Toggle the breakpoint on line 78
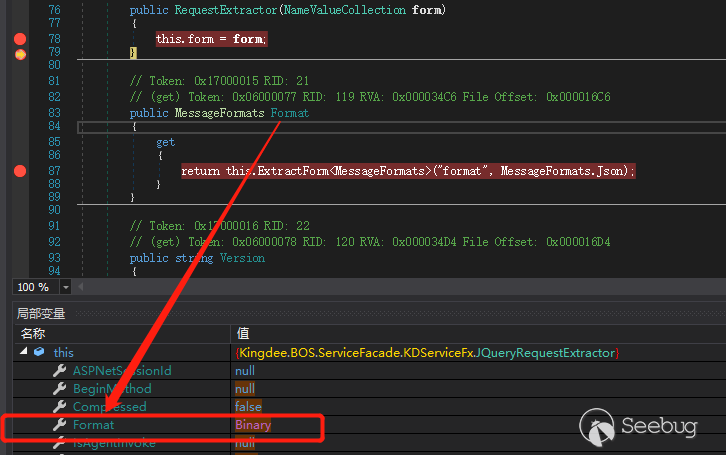 pos(20,39)
